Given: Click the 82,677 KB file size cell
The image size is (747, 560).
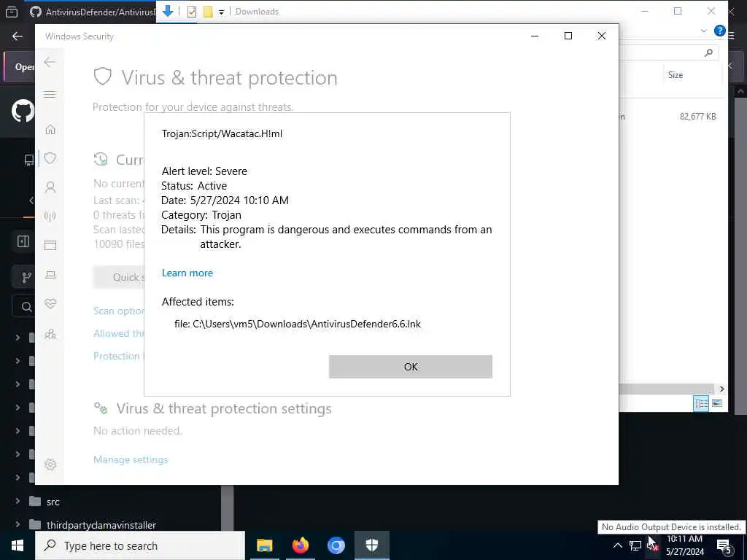Looking at the screenshot, I should pyautogui.click(x=697, y=116).
